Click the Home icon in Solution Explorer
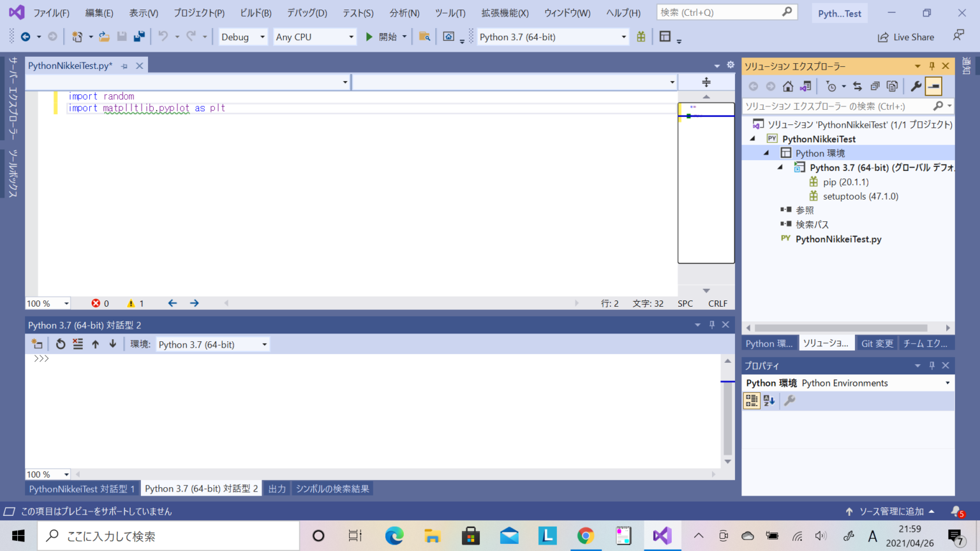 point(788,85)
